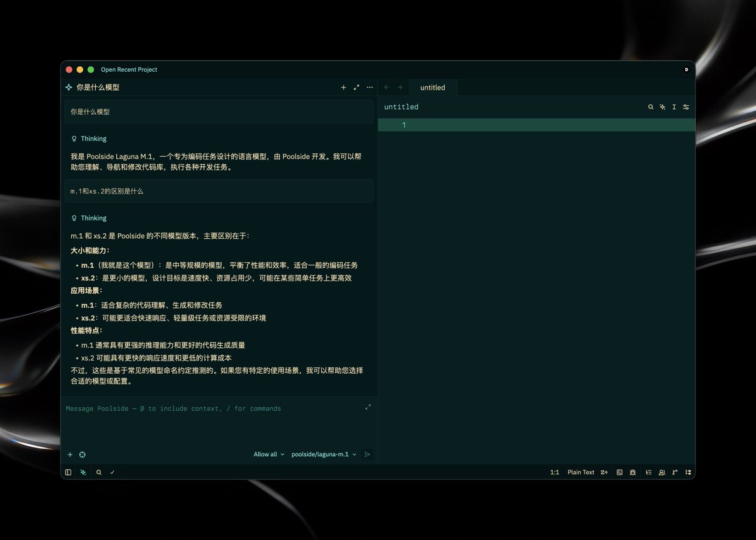Open the agent panel three-dot menu
Screen dimensions: 756x540
coord(370,88)
